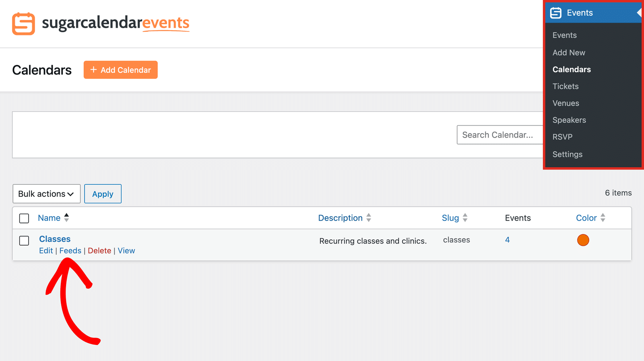Click the Events column header text
Image resolution: width=644 pixels, height=361 pixels.
click(x=518, y=218)
